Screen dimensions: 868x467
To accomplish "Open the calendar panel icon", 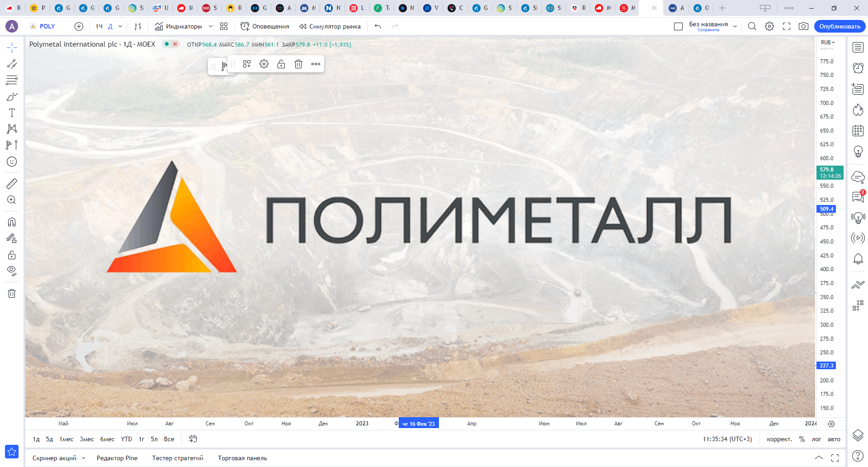I will 858,131.
